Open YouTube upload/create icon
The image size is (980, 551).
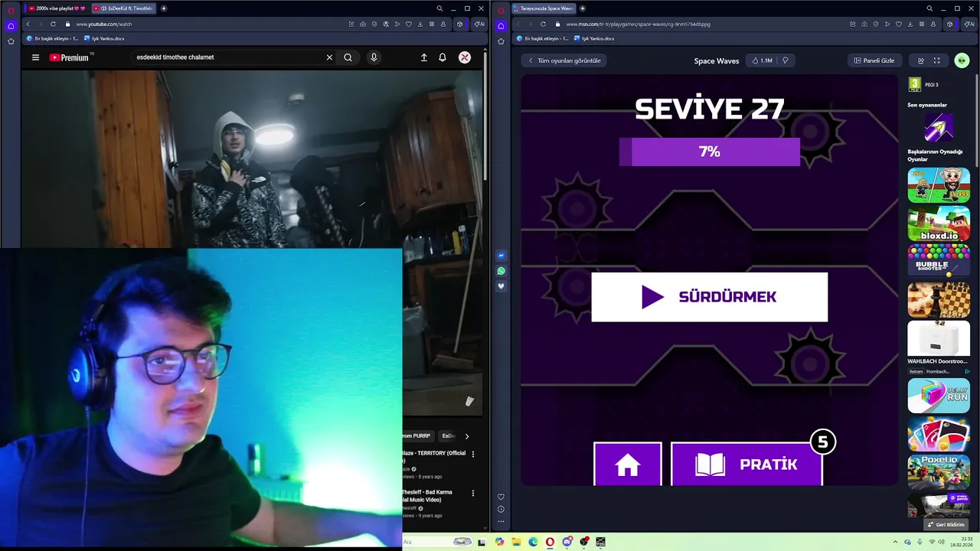(423, 57)
